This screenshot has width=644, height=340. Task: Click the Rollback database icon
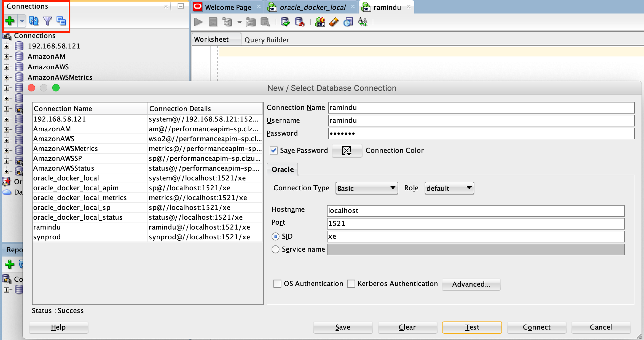[x=300, y=22]
